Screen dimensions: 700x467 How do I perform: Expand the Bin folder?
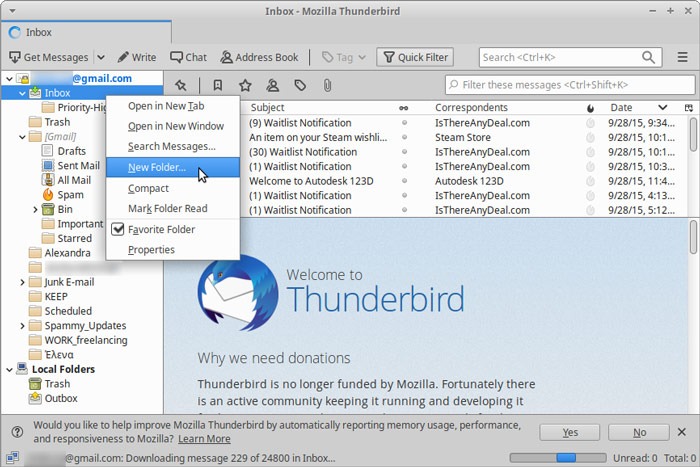click(x=35, y=209)
